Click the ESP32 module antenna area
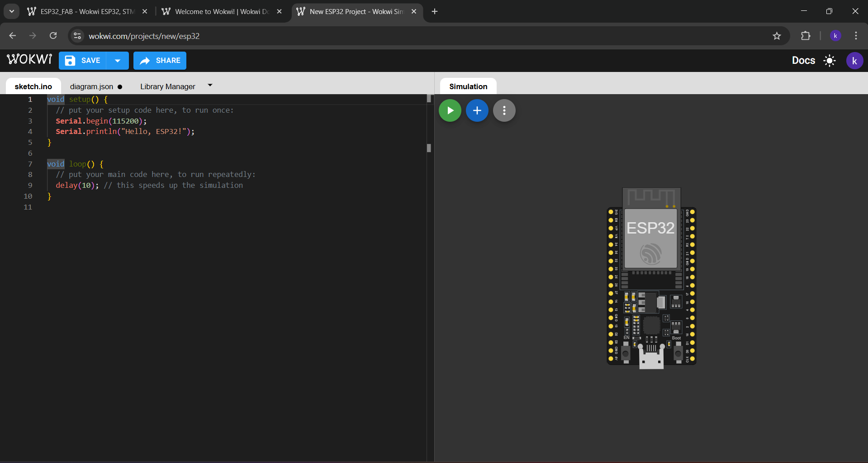Viewport: 868px width, 463px height. [651, 197]
